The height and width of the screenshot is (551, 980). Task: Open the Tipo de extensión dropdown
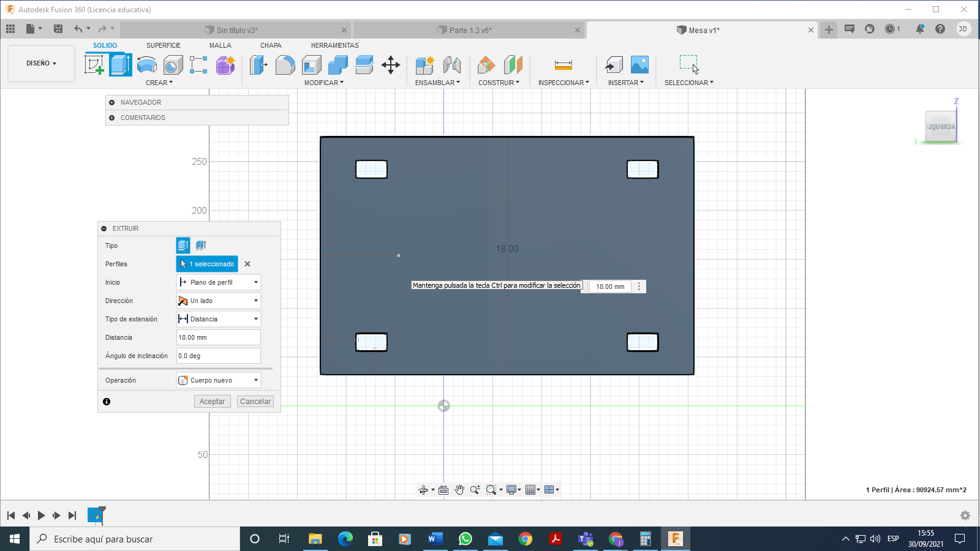[x=219, y=319]
